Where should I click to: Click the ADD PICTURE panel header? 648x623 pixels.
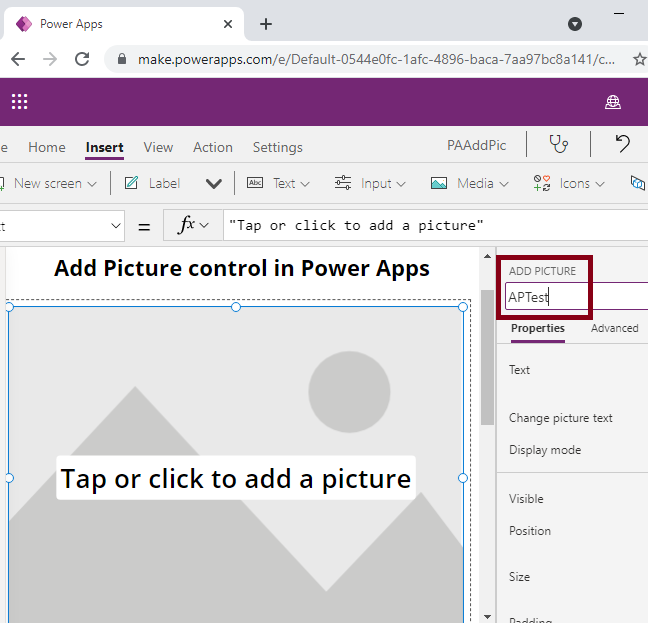click(542, 271)
